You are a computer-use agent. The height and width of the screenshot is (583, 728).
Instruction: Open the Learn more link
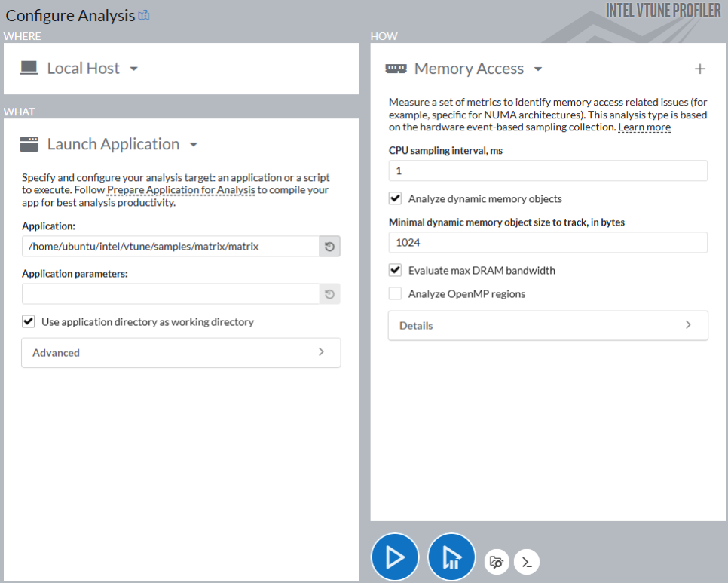coord(644,127)
